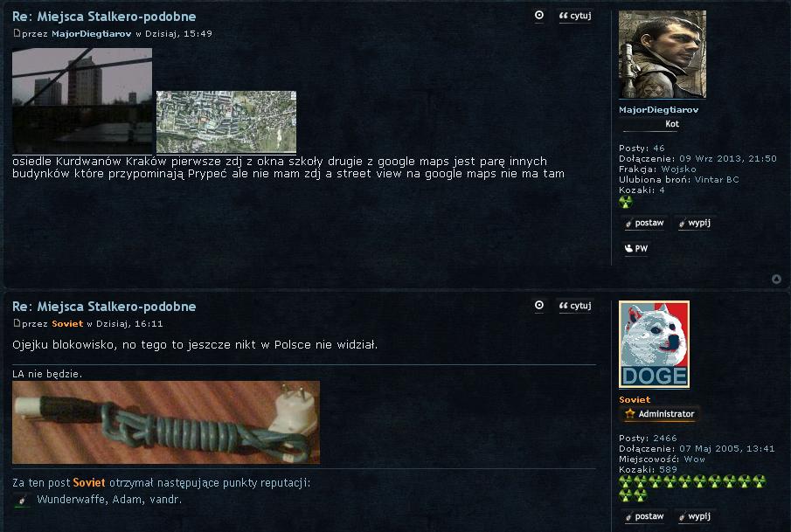Click report icon on MajorDiegtiarov's post
The image size is (791, 532).
coord(539,16)
